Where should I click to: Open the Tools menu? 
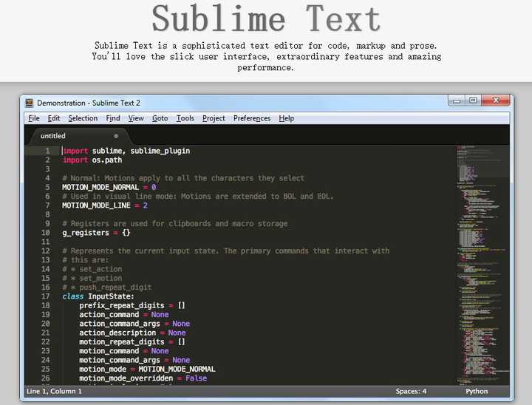tap(185, 118)
